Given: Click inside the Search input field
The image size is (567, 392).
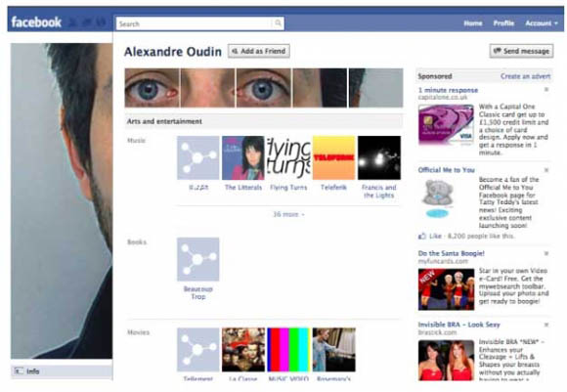Looking at the screenshot, I should tap(195, 23).
